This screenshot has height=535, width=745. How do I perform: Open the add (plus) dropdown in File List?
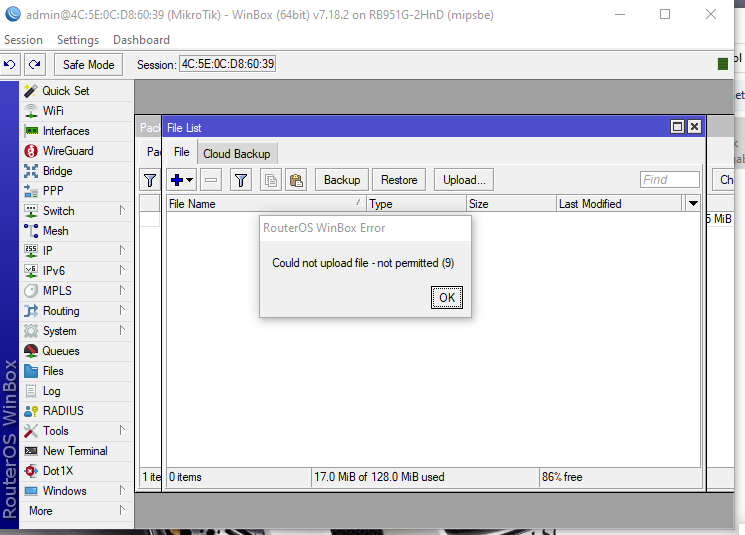181,180
